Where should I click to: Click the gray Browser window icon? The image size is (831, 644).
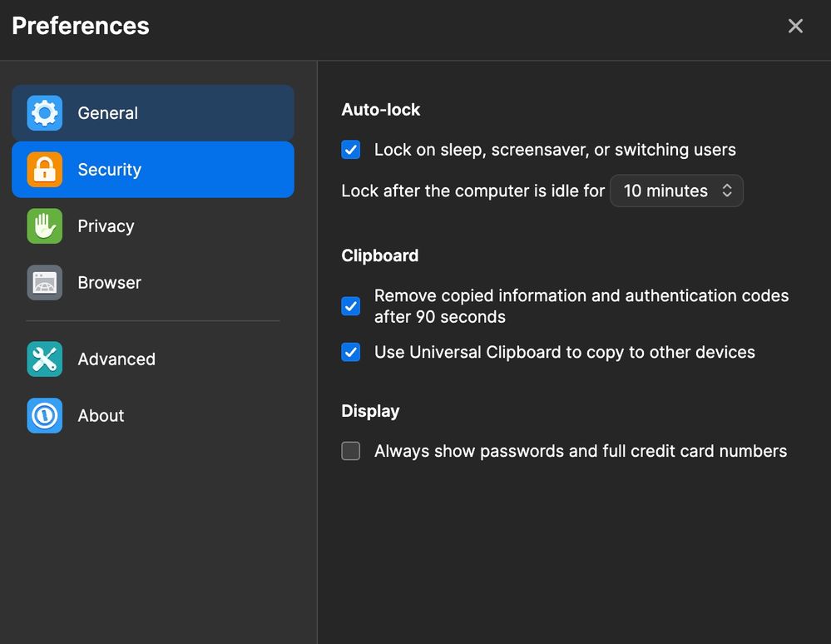coord(44,283)
